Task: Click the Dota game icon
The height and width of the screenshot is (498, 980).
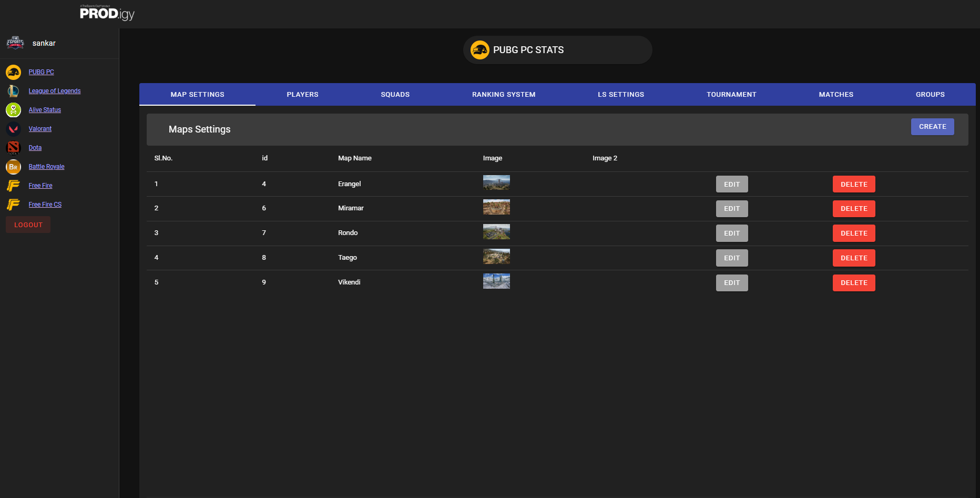Action: 13,148
